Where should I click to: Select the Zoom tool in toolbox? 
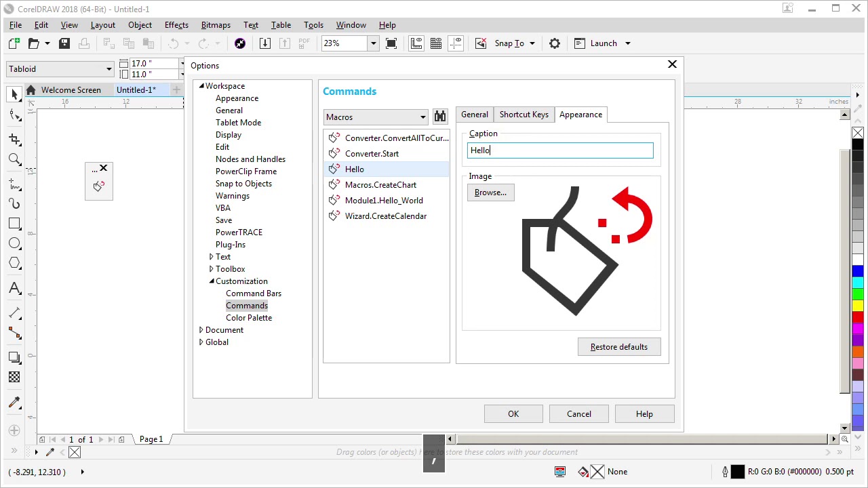15,160
